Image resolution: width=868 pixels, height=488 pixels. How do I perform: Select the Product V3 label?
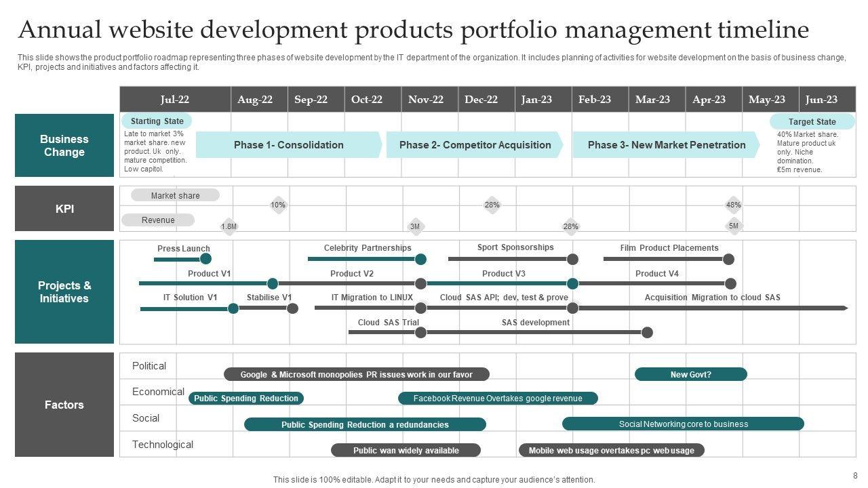click(x=504, y=274)
